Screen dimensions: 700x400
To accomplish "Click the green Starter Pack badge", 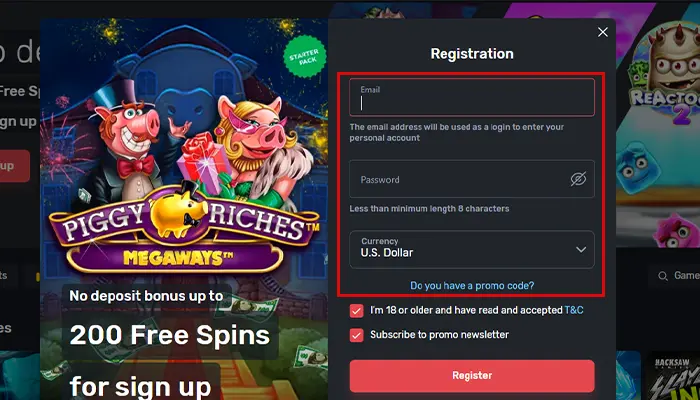I will click(304, 57).
